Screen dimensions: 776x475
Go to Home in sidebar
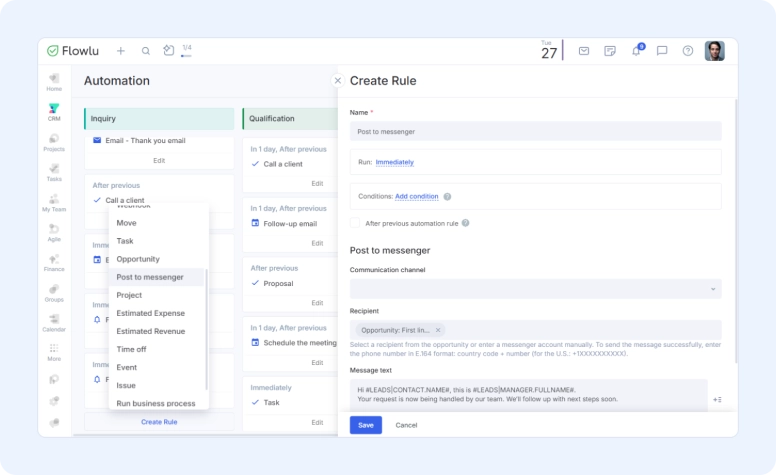[54, 82]
